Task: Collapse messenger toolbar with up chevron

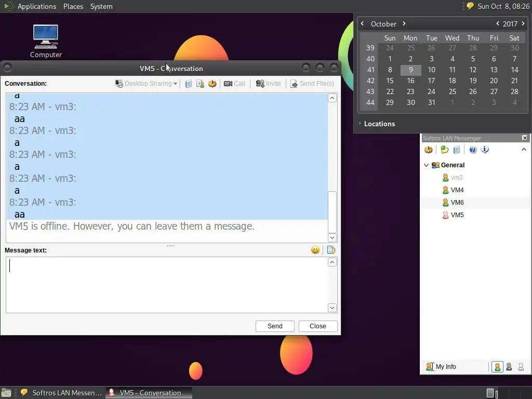Action: [524, 149]
